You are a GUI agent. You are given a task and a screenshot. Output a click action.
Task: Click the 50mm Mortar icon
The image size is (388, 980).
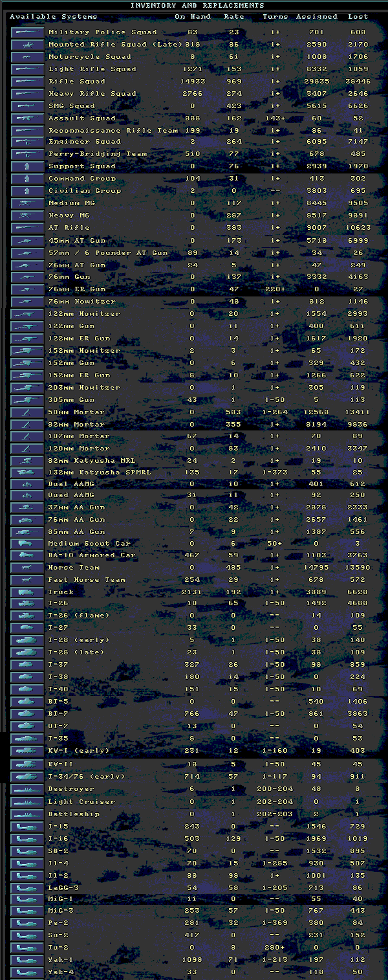pyautogui.click(x=28, y=412)
